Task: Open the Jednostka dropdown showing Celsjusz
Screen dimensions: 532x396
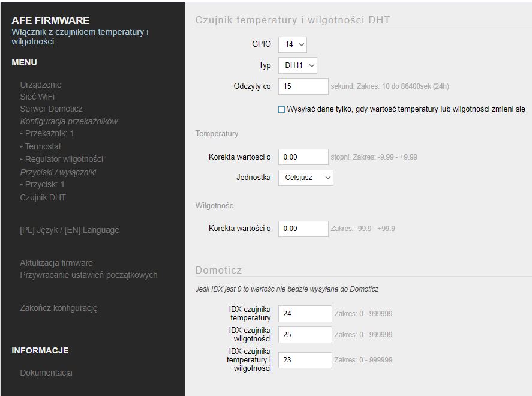Action: 306,178
